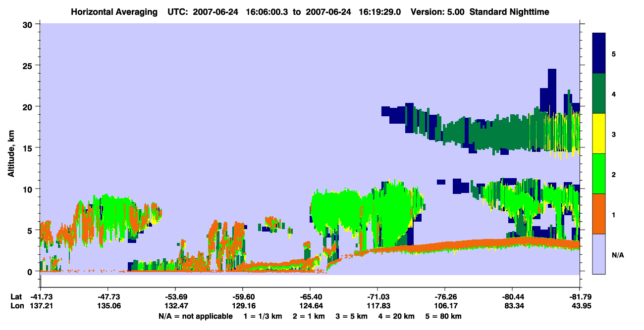Screen dimensions: 644x330
Task: Click longitude value '106.17'
Action: pyautogui.click(x=445, y=306)
